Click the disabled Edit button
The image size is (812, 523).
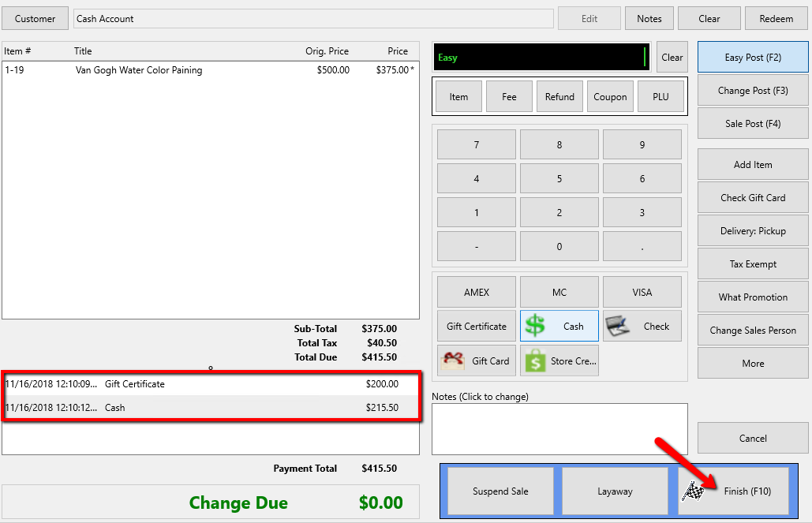coord(589,19)
